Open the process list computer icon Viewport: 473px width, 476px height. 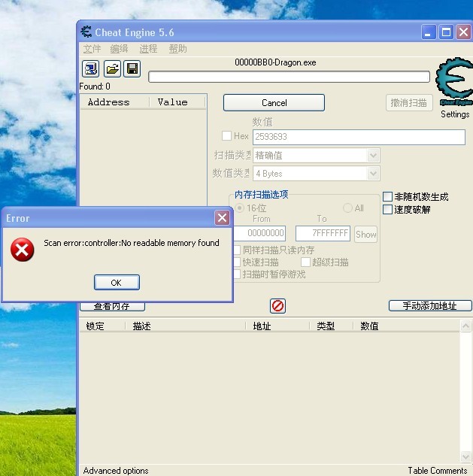[x=90, y=69]
